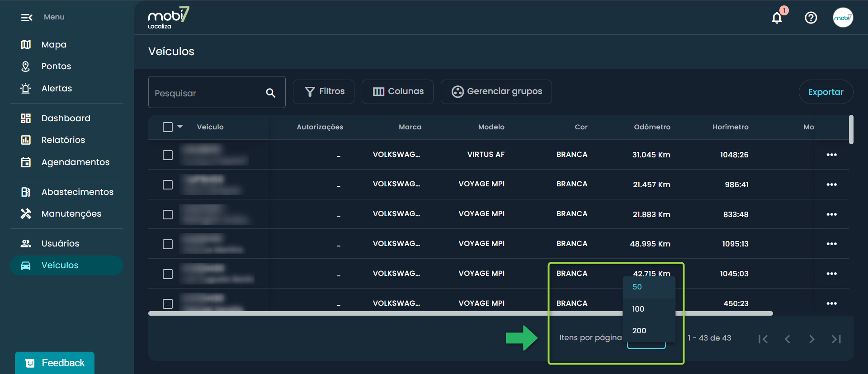Open row actions for VIRTUS AF vehicle
Screen dimensions: 868x374
pos(831,155)
